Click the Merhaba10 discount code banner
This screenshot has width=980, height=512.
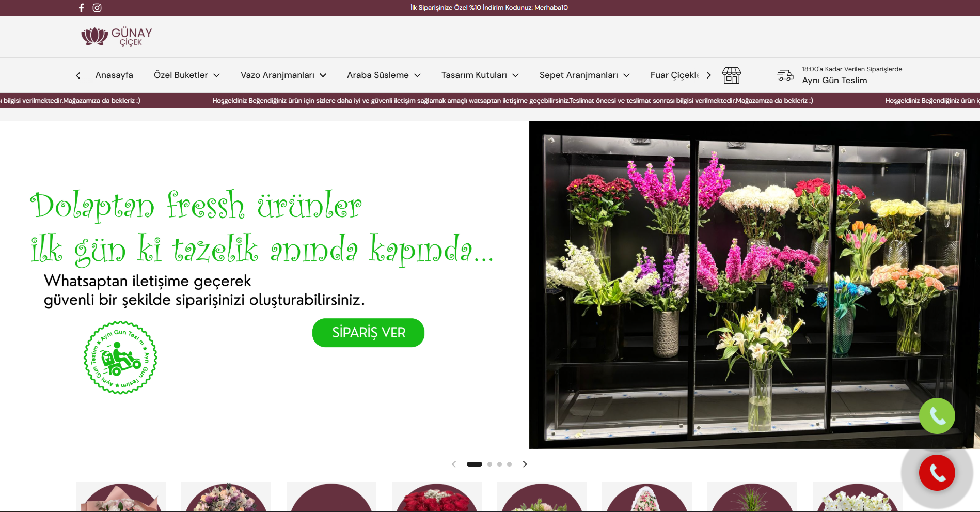489,8
